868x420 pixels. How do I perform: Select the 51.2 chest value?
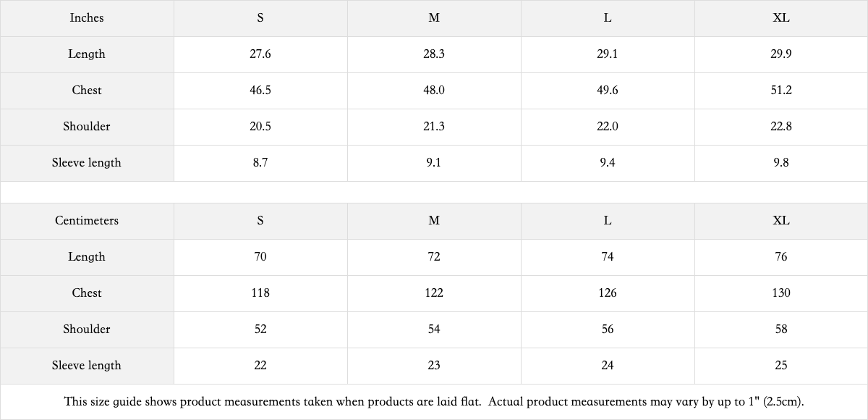point(781,91)
